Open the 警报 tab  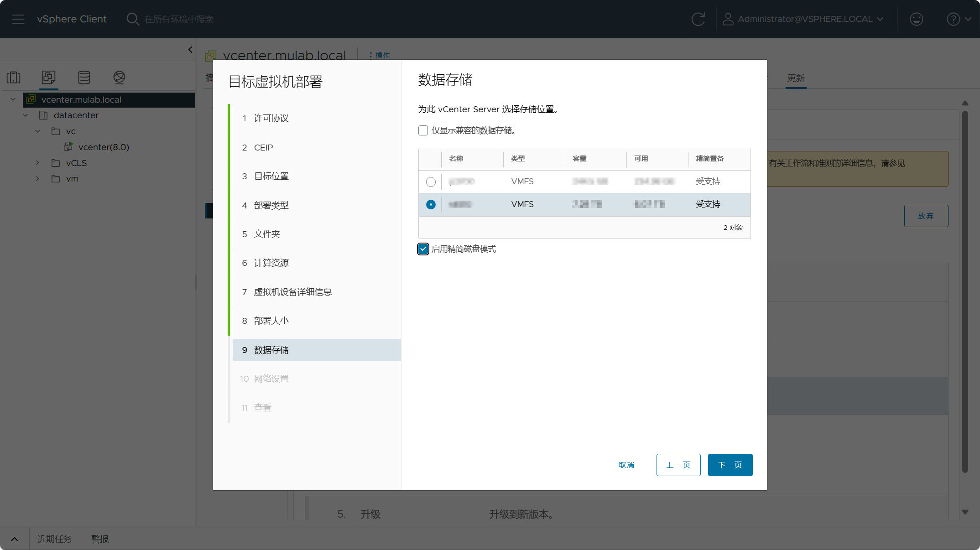pos(100,539)
